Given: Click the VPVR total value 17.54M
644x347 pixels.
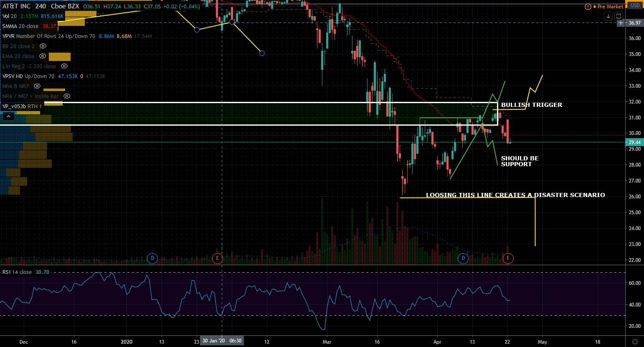Looking at the screenshot, I should pos(143,36).
